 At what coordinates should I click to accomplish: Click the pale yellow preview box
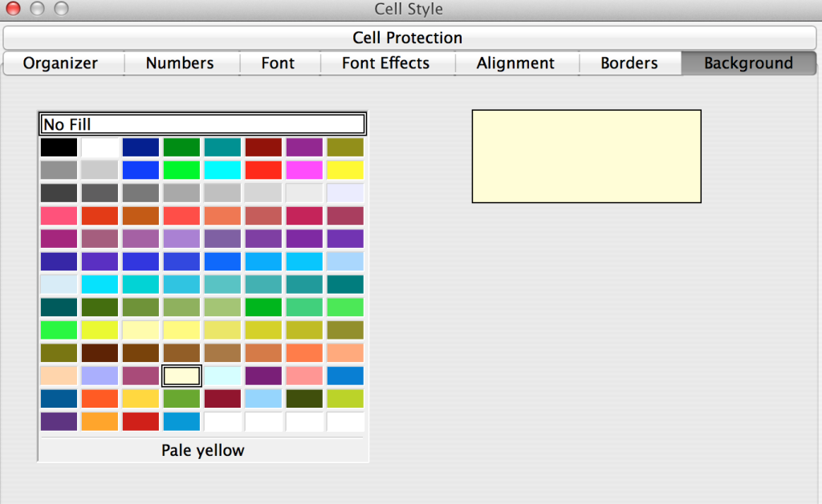click(587, 156)
